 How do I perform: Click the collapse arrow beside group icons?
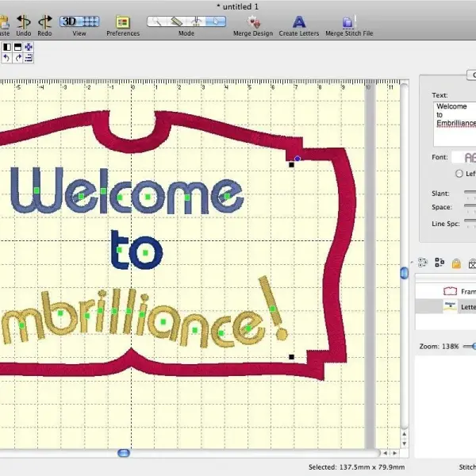pos(412,263)
